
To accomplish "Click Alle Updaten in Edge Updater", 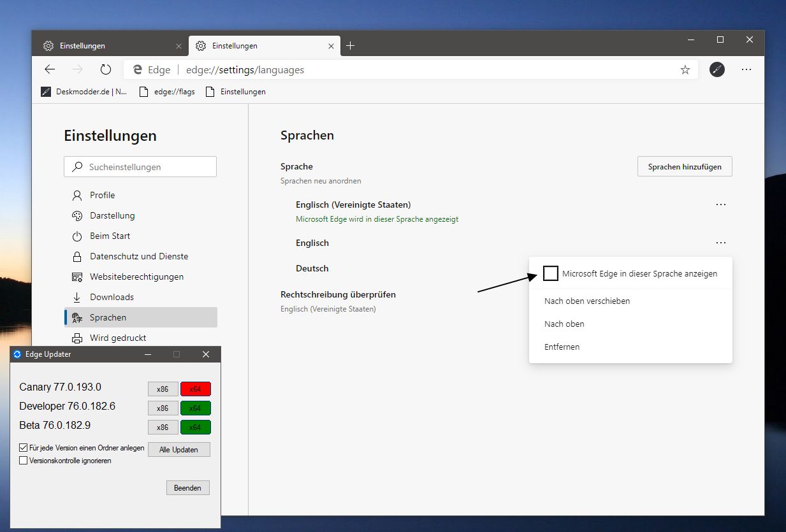I will 179,449.
